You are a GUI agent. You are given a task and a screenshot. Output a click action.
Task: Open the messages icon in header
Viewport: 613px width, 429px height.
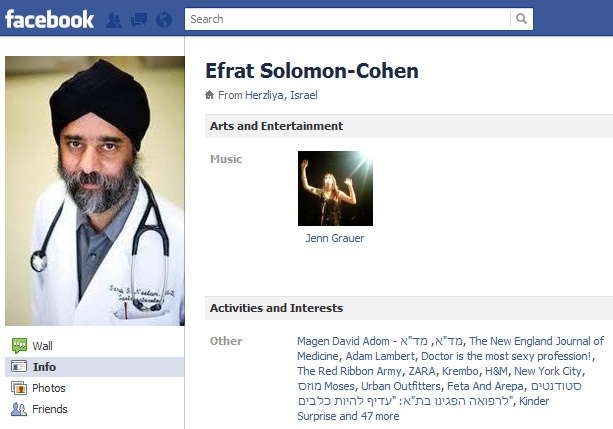tap(139, 20)
